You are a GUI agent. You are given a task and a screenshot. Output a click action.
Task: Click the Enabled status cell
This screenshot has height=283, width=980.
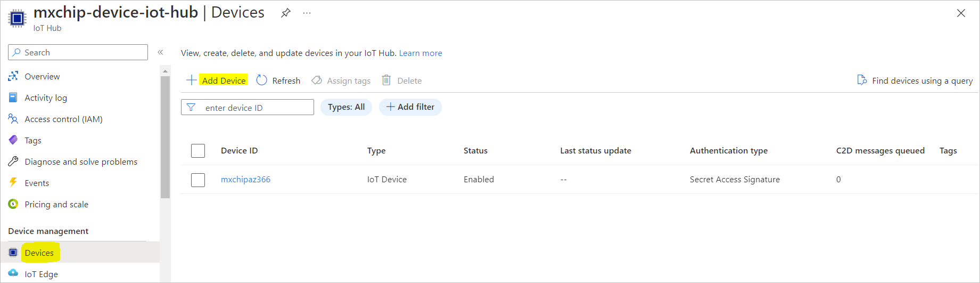tap(479, 180)
